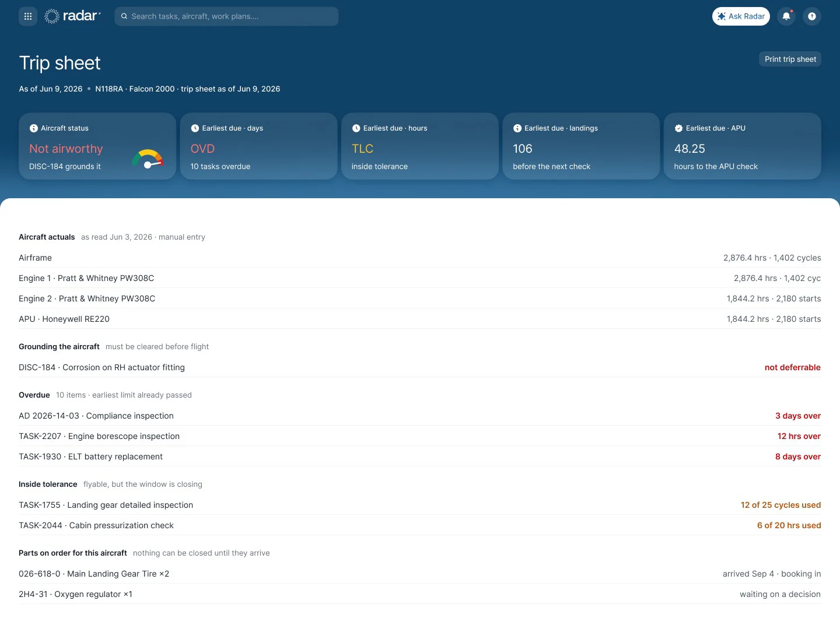Click the clock icon beside Earliest due · hours

(356, 128)
